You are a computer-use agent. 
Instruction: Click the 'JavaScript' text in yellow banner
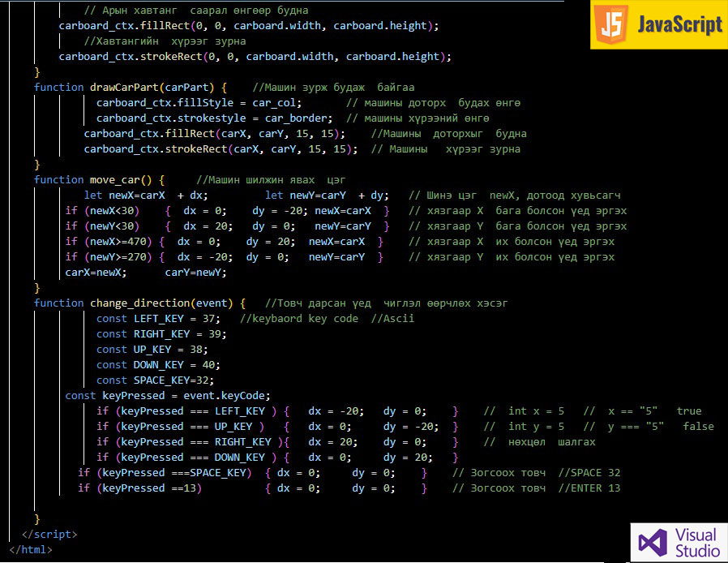click(x=679, y=24)
